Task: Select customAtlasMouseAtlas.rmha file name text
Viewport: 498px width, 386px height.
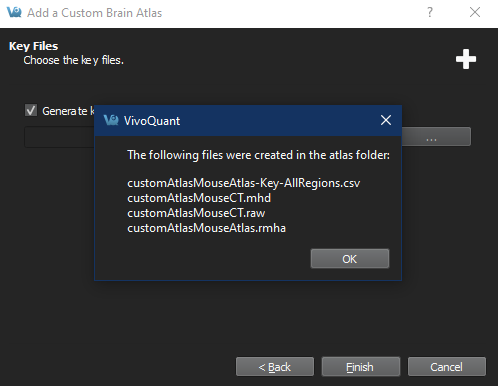Action: pyautogui.click(x=206, y=228)
